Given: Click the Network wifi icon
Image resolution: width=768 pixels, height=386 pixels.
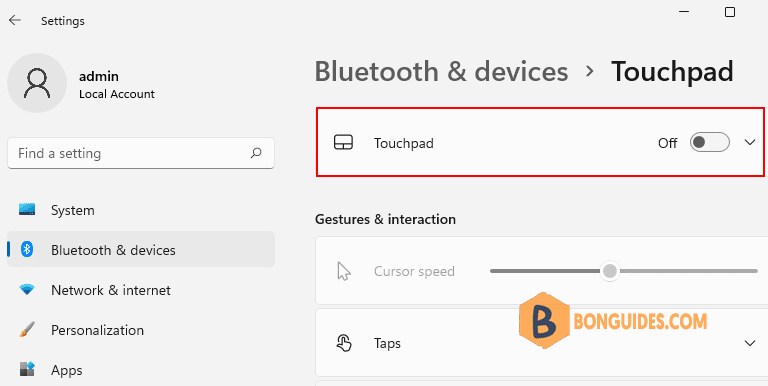Looking at the screenshot, I should coord(27,290).
